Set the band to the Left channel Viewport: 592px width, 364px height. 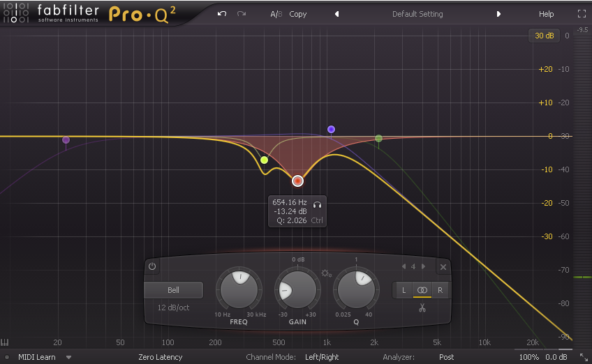point(404,290)
